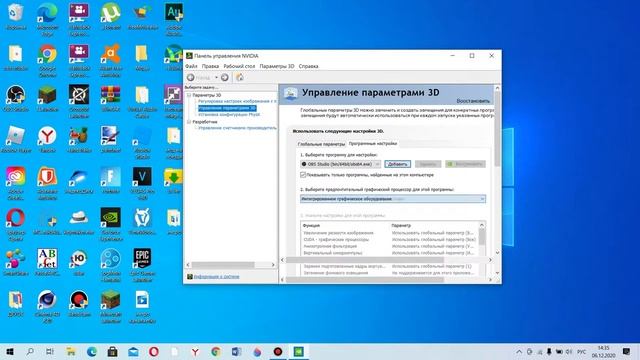Open Информация о системе link
640x360 pixels.
pos(216,277)
